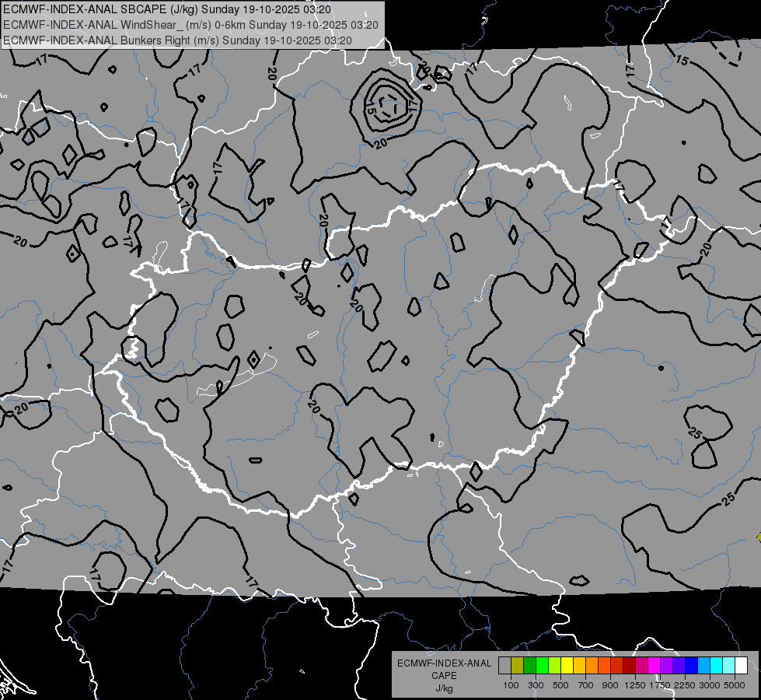Select the pure blue legend swatch
The image size is (761, 700).
point(692,665)
